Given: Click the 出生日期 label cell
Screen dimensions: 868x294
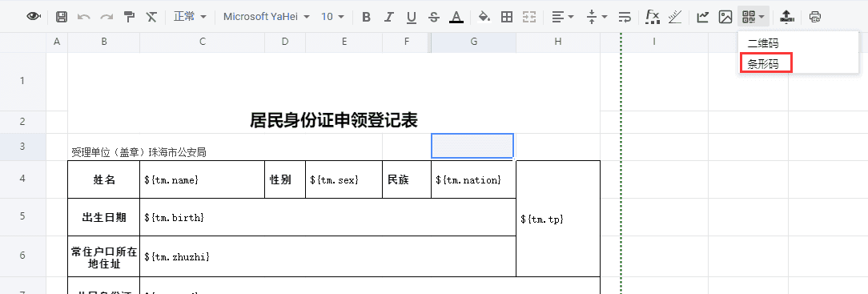Looking at the screenshot, I should click(x=103, y=217).
